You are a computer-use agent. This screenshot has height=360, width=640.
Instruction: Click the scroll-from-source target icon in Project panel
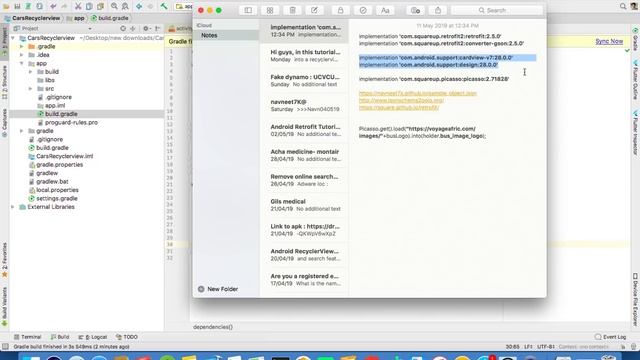click(x=123, y=29)
